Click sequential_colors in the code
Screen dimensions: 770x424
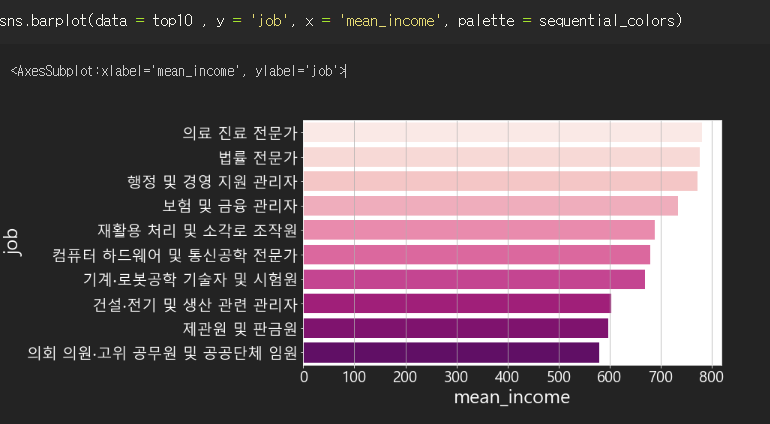point(607,21)
